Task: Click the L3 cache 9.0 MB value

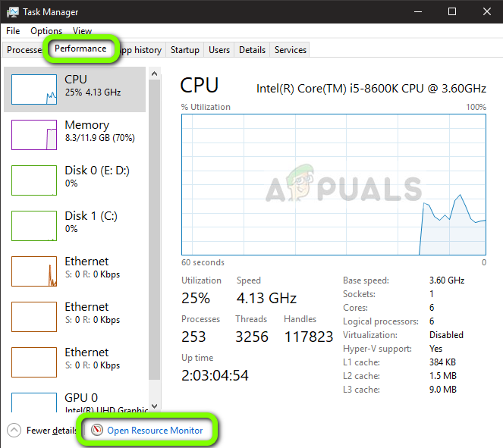Action: (443, 390)
